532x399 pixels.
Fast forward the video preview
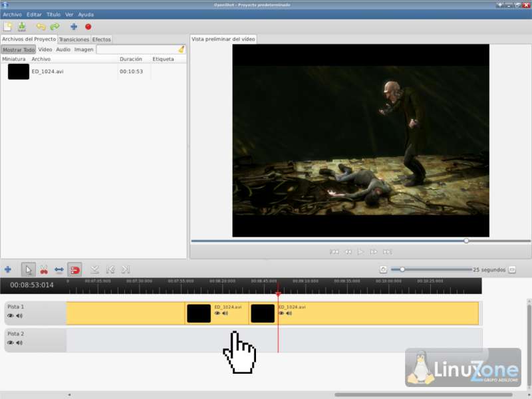click(374, 252)
